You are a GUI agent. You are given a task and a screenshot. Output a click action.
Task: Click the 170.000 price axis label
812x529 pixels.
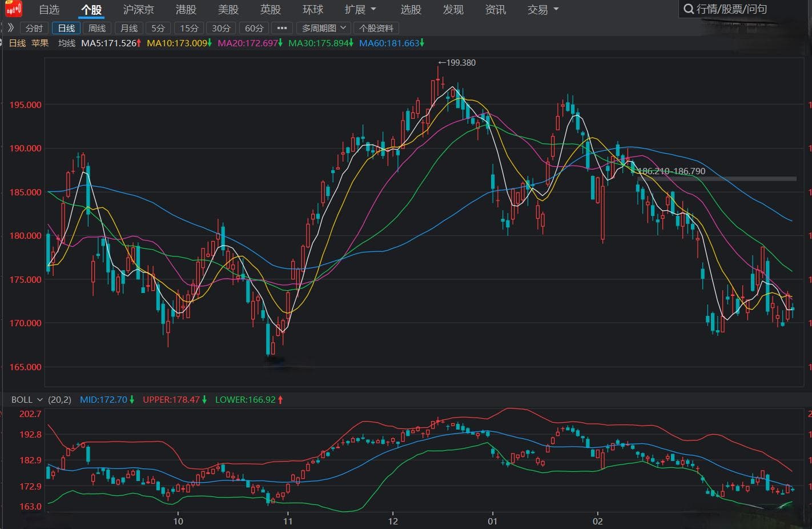click(25, 323)
